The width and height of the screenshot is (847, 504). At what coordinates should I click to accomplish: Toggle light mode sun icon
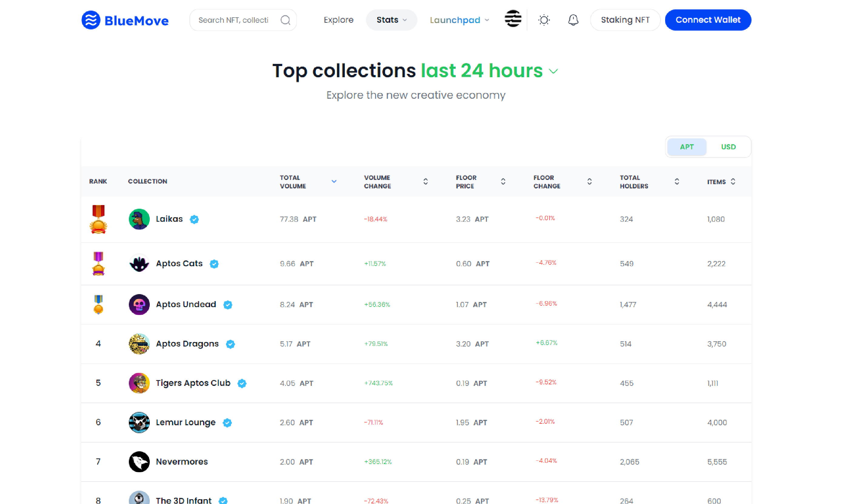(x=544, y=20)
